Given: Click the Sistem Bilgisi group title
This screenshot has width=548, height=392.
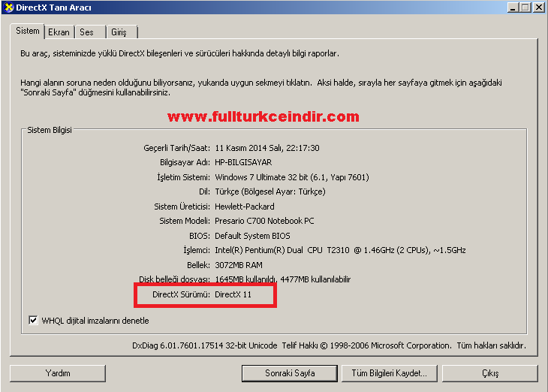Looking at the screenshot, I should pos(50,130).
